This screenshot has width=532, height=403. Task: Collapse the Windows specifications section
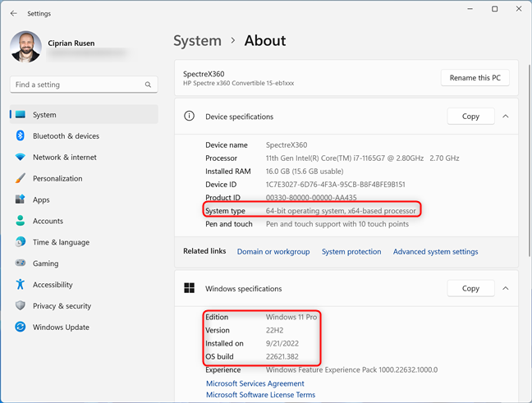pos(506,289)
